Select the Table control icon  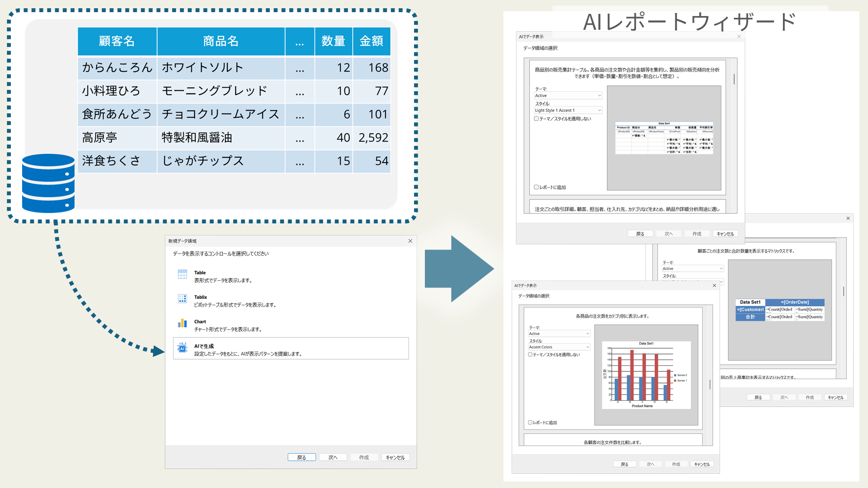tap(182, 274)
